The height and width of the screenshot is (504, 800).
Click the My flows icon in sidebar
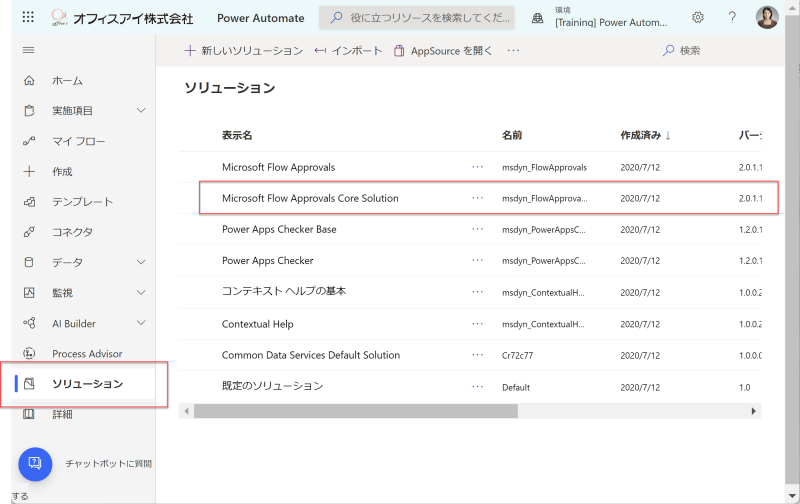coord(29,141)
